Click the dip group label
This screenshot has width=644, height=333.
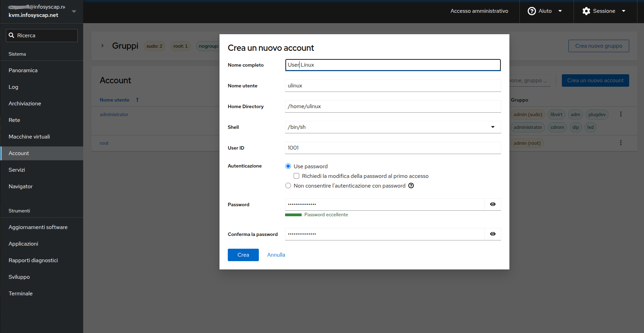pyautogui.click(x=576, y=127)
